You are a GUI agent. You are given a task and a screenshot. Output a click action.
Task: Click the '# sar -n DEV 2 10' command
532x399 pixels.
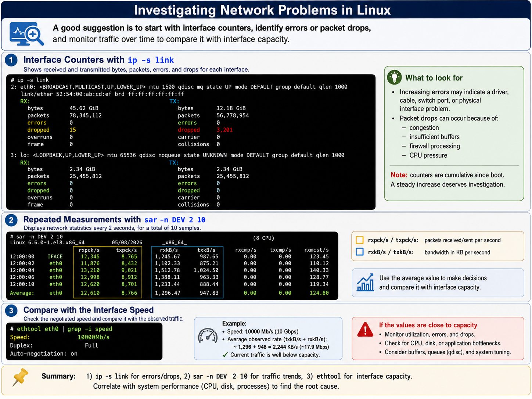(36, 237)
